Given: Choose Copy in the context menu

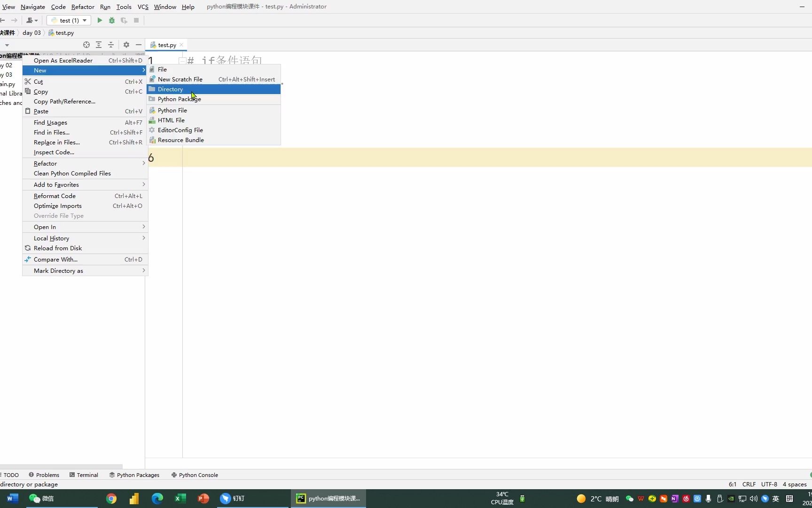Looking at the screenshot, I should coord(85,91).
